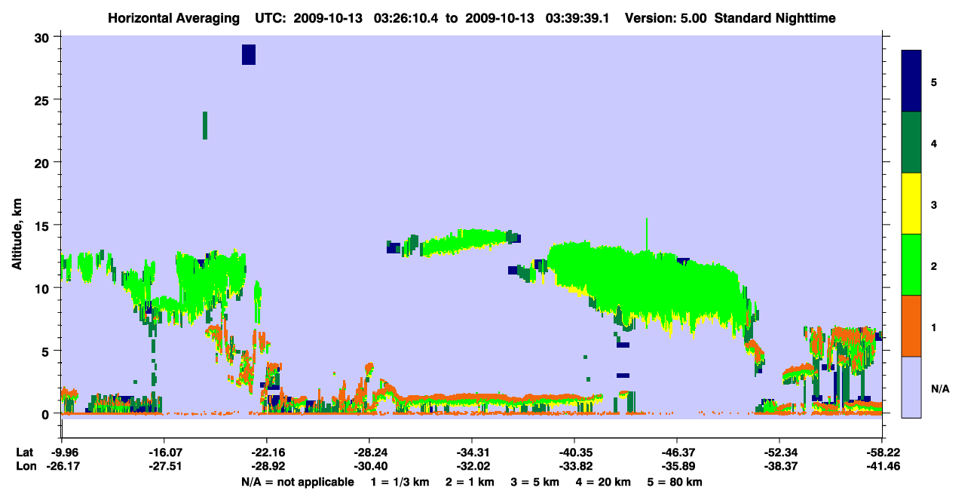
Task: Click the longitude value '-32.02'
Action: (x=472, y=467)
